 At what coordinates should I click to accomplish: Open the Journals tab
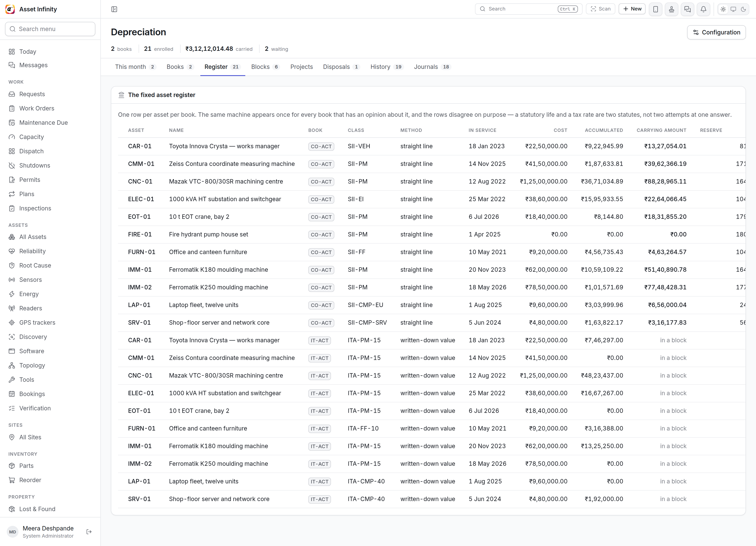coord(432,67)
